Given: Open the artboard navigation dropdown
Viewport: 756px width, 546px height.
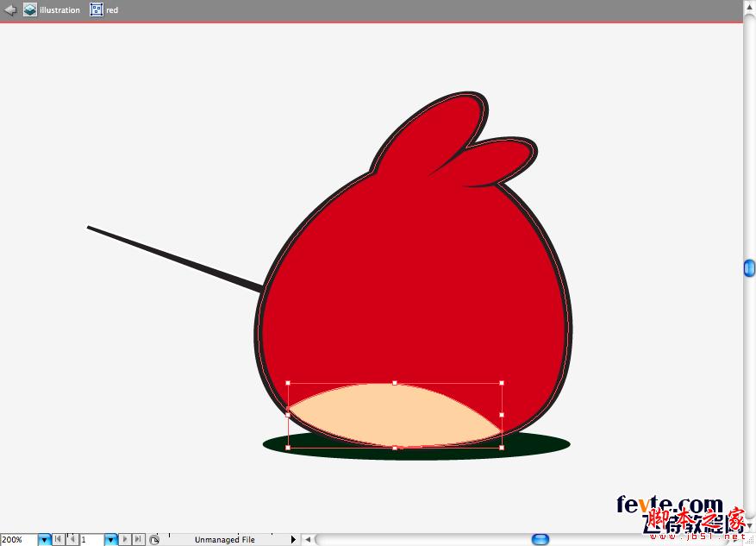Looking at the screenshot, I should tap(111, 540).
